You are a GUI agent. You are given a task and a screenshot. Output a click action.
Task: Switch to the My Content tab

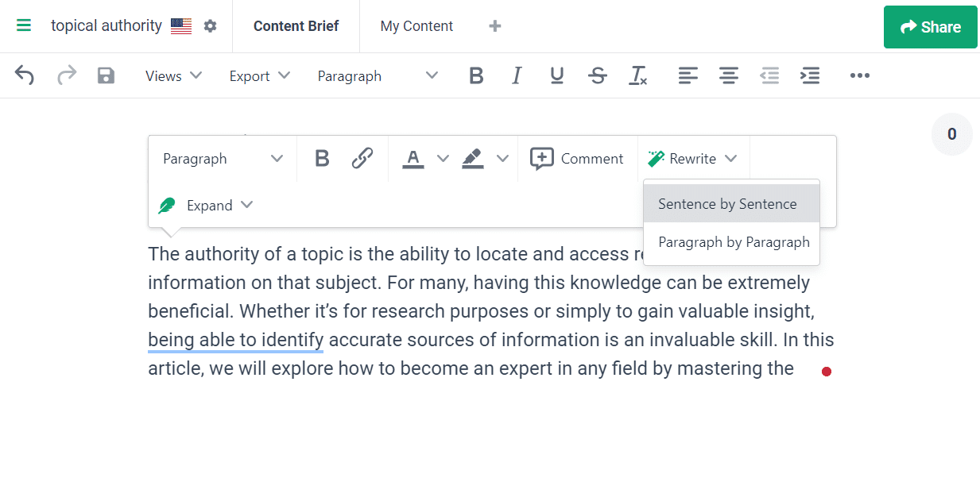pos(416,26)
